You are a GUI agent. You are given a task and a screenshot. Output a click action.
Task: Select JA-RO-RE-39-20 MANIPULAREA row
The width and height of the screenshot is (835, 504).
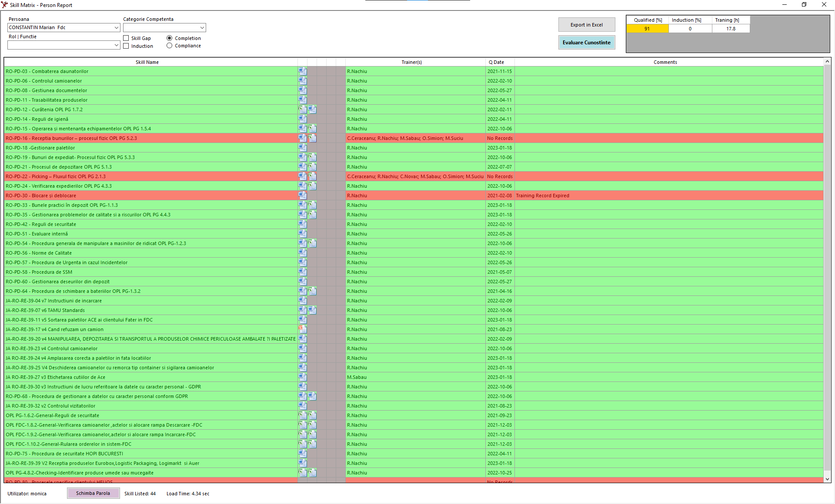[x=414, y=339]
